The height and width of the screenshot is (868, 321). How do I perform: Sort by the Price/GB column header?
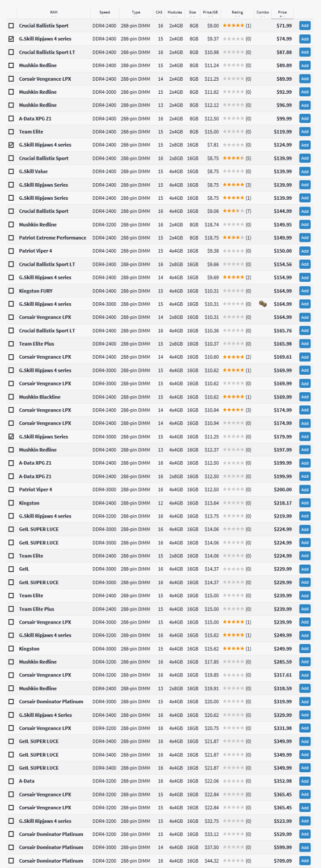tap(211, 12)
